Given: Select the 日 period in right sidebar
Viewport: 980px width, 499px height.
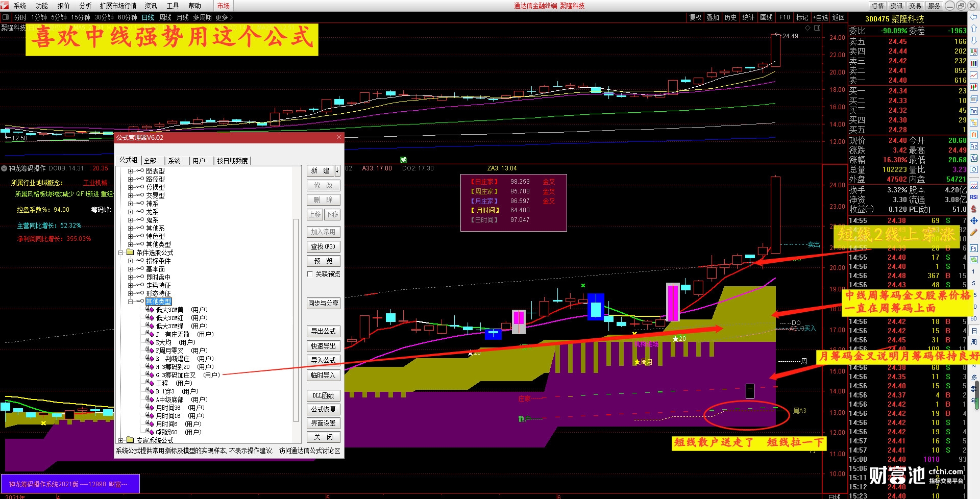Looking at the screenshot, I should (974, 331).
